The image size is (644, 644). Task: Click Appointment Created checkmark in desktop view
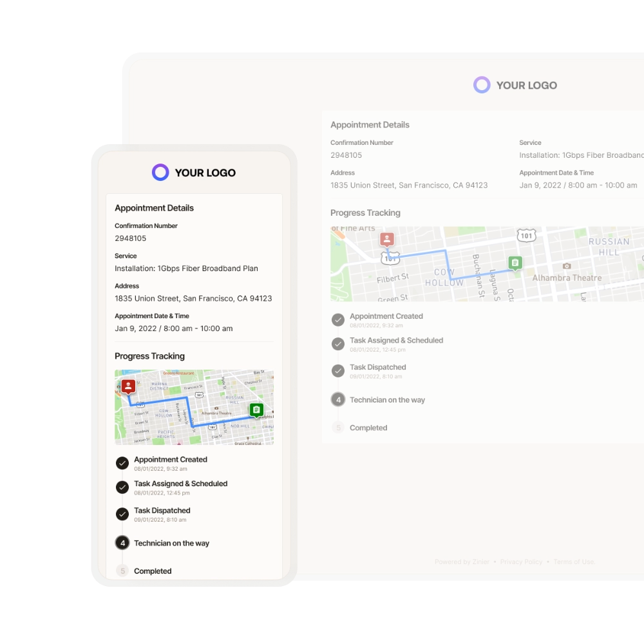(338, 319)
